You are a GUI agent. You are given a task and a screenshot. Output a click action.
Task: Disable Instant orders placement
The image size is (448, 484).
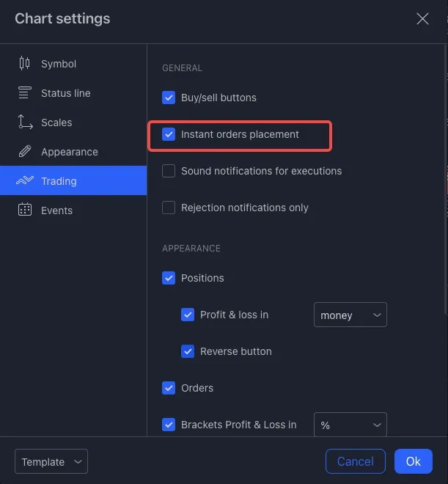point(169,134)
